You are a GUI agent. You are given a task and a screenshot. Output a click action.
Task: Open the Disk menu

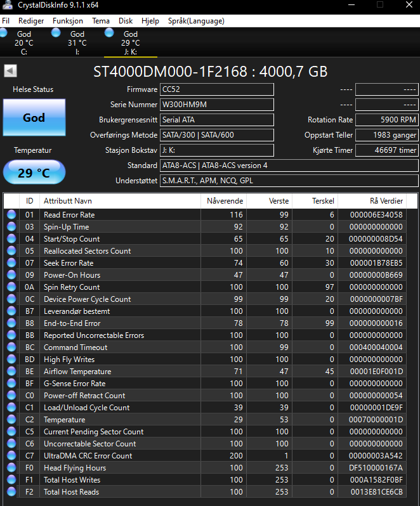pos(126,21)
